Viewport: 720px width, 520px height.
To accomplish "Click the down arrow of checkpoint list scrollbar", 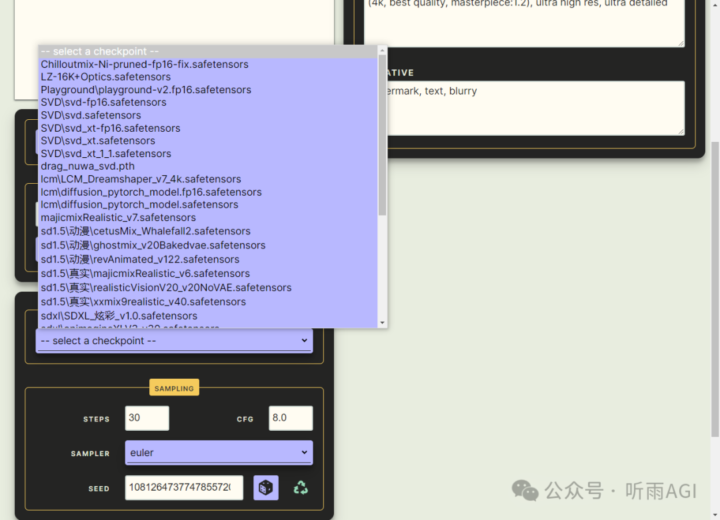I will pyautogui.click(x=382, y=322).
